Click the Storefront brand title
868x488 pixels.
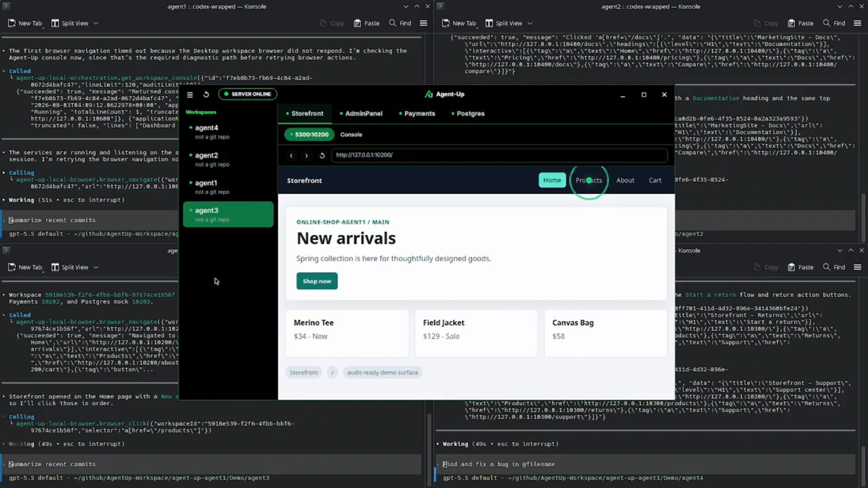point(304,180)
